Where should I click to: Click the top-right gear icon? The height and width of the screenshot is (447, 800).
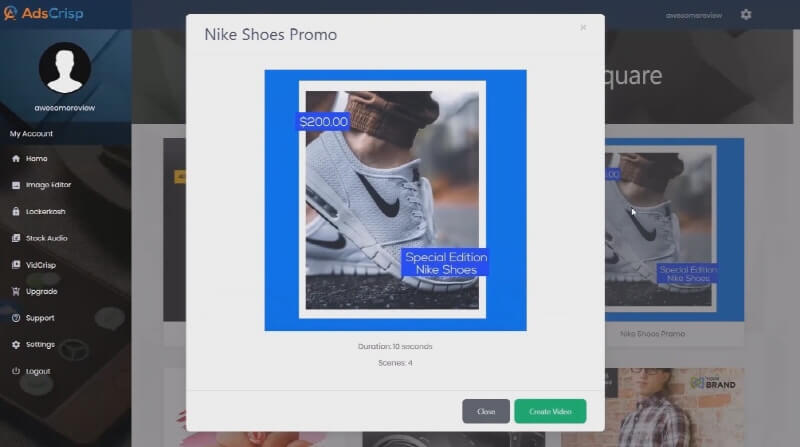coord(746,14)
